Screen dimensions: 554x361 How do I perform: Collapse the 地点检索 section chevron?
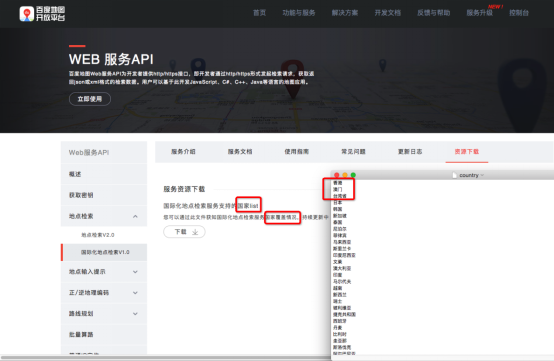coord(135,216)
